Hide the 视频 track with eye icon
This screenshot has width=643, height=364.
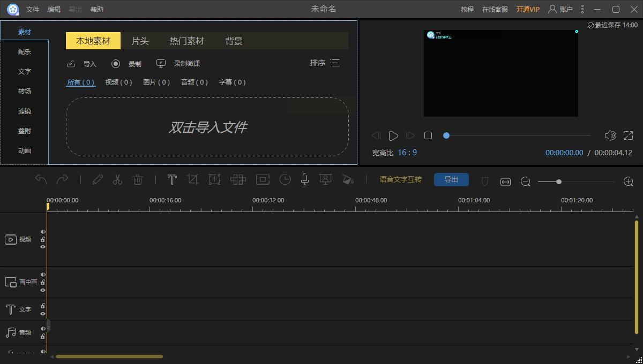43,247
